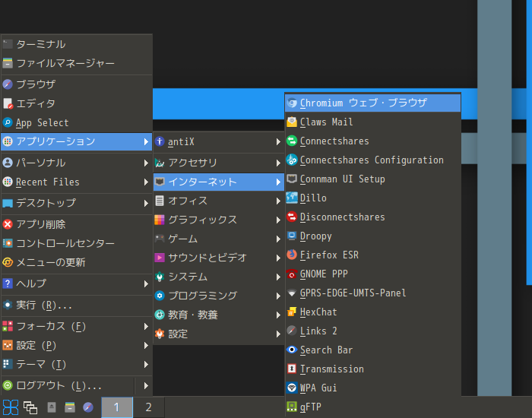Select the highlighted インターネット category

pyautogui.click(x=219, y=182)
